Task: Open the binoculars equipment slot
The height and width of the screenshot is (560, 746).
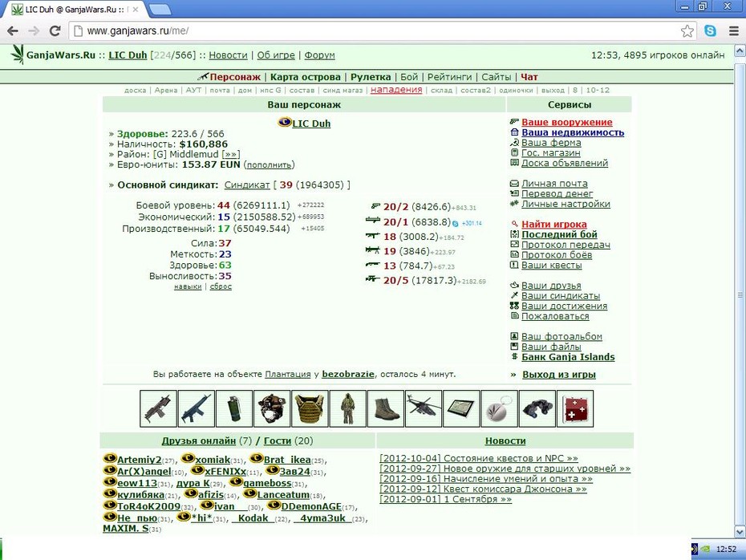Action: [537, 408]
